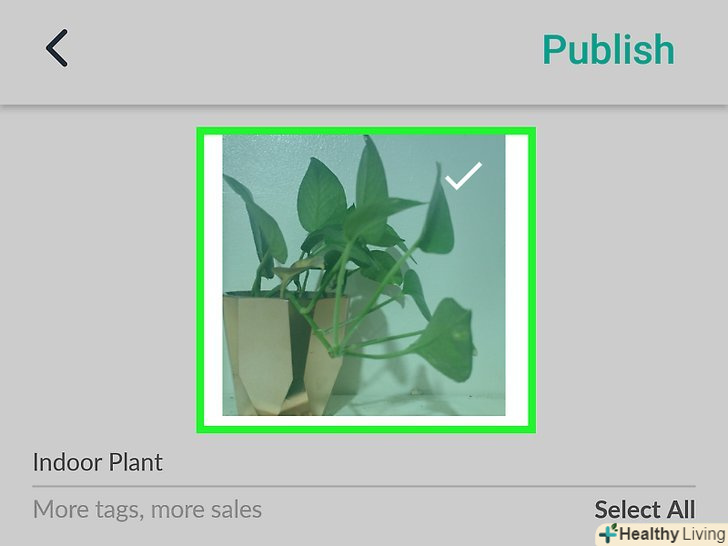
Task: Deselect the photo via its checkmark
Action: (463, 176)
